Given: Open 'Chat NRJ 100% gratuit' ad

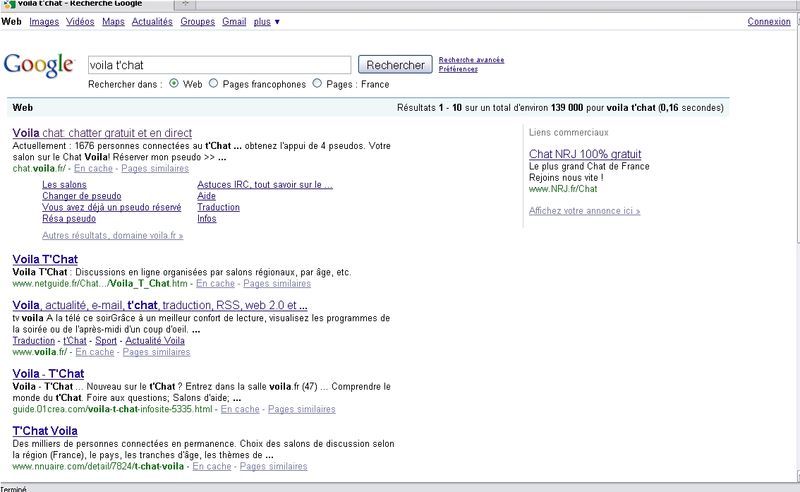Looking at the screenshot, I should point(585,154).
